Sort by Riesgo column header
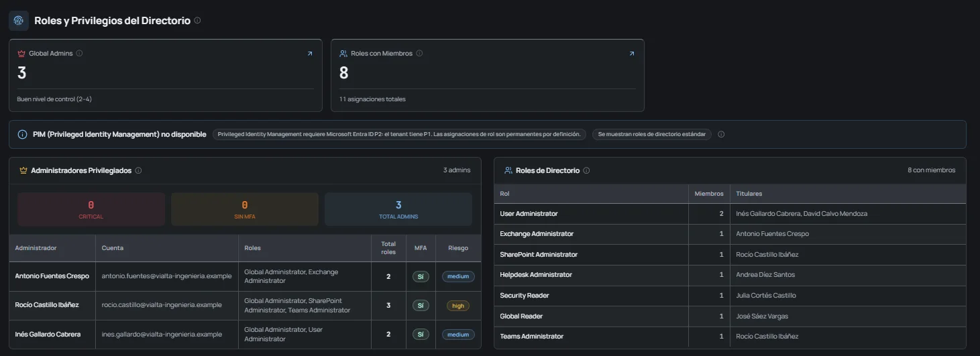980x356 pixels. pyautogui.click(x=458, y=248)
